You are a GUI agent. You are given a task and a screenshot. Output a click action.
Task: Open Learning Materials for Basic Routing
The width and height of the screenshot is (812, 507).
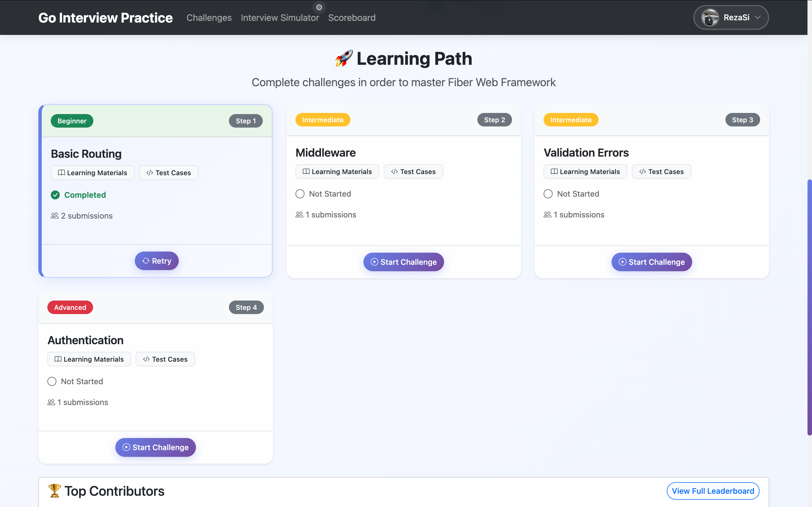point(92,173)
